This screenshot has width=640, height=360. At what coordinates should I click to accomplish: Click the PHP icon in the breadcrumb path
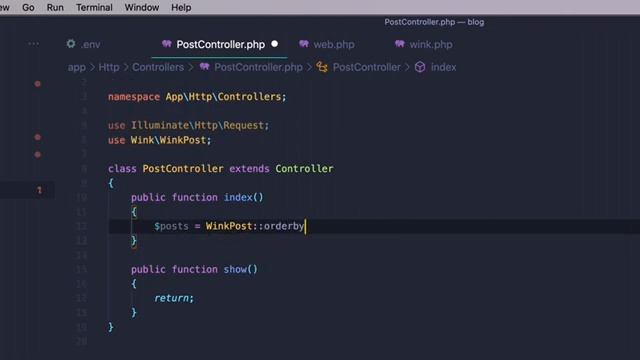(x=204, y=67)
